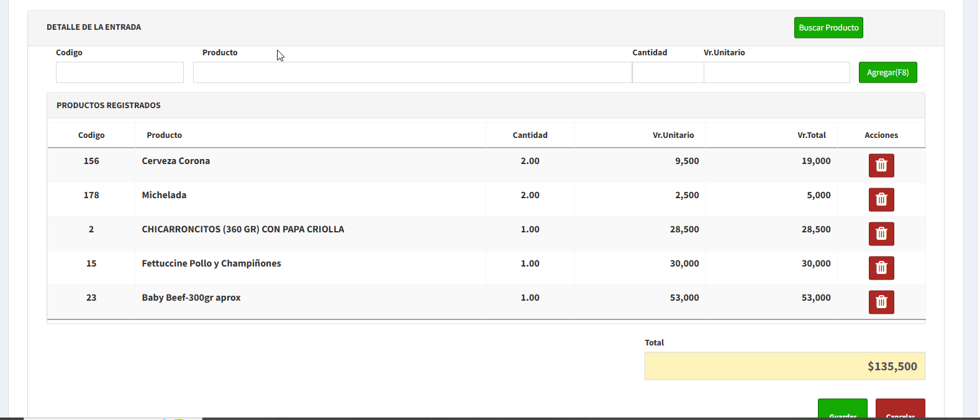Select the Cerveza Corona product name cell
The image size is (980, 420).
click(x=176, y=161)
